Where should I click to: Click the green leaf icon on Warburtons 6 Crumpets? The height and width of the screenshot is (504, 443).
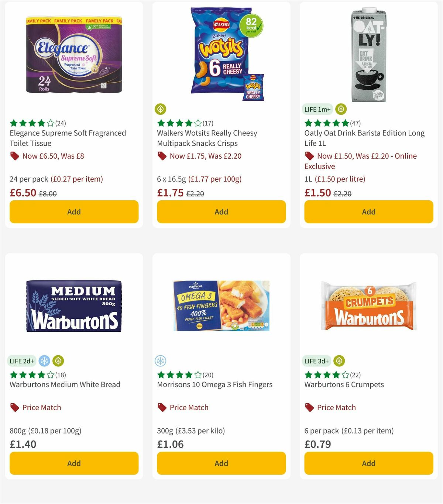click(x=339, y=361)
